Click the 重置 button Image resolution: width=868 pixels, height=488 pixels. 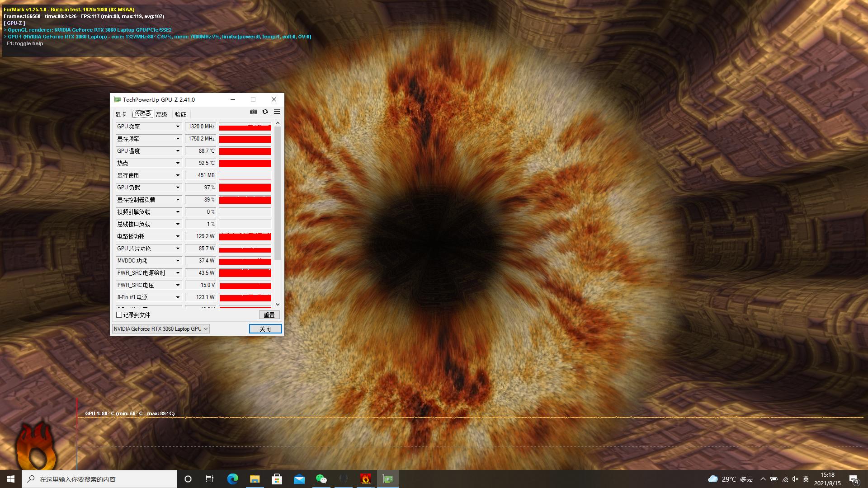(x=269, y=315)
